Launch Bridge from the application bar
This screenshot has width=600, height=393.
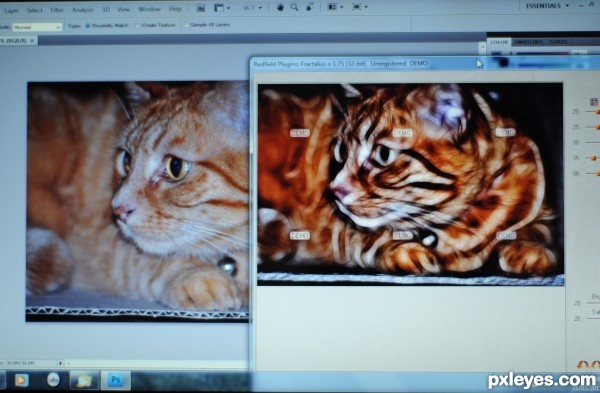click(201, 8)
